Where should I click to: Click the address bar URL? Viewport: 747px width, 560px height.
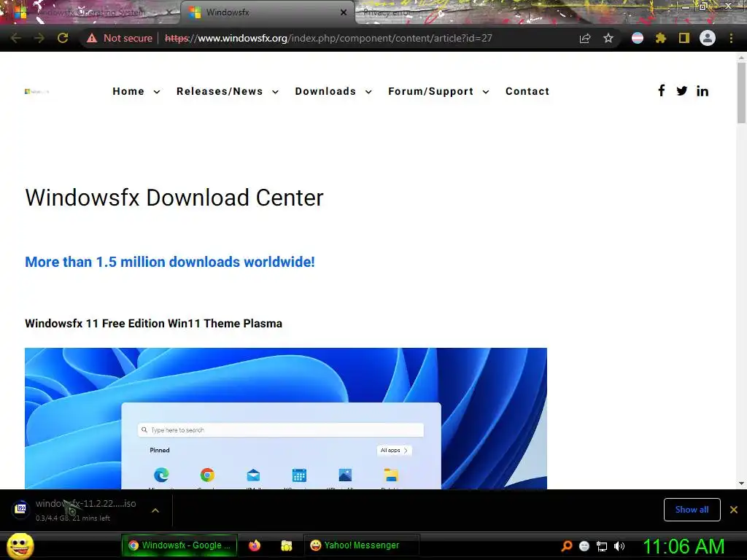pyautogui.click(x=328, y=38)
